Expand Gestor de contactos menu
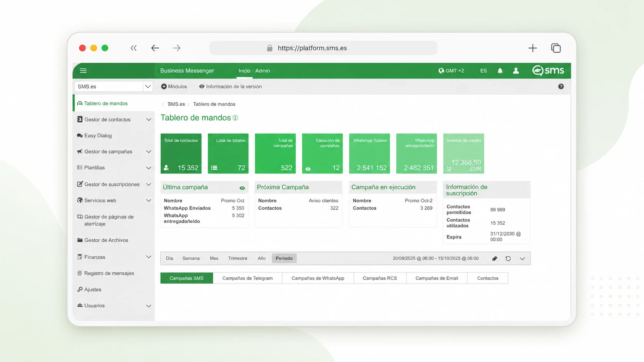The image size is (644, 362). pos(149,120)
